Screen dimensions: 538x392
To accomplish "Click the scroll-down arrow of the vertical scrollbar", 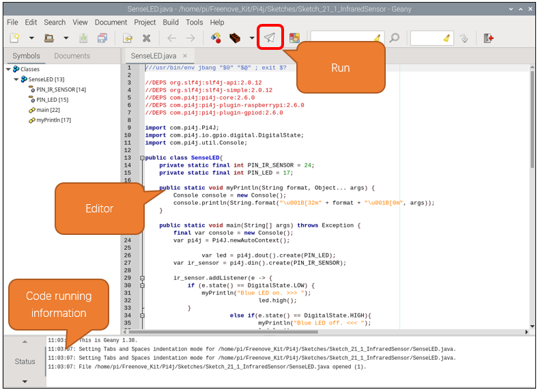I will (532, 326).
